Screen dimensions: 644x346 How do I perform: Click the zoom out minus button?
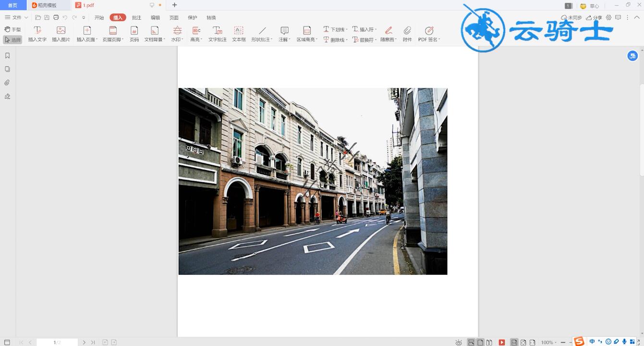[563, 342]
